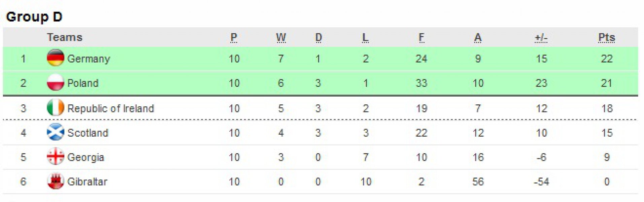Open the Republic of Ireland team link
The height and width of the screenshot is (202, 644).
tap(110, 108)
